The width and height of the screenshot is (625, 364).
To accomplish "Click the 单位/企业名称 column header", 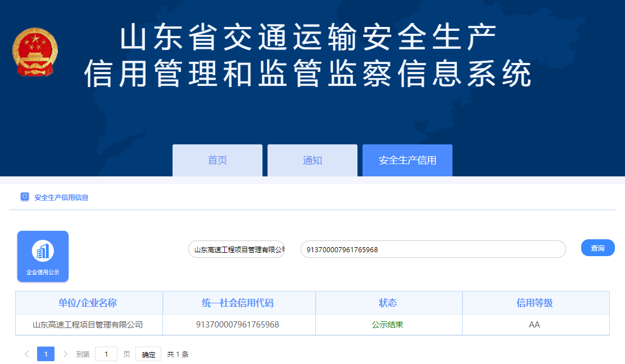I will tap(88, 303).
